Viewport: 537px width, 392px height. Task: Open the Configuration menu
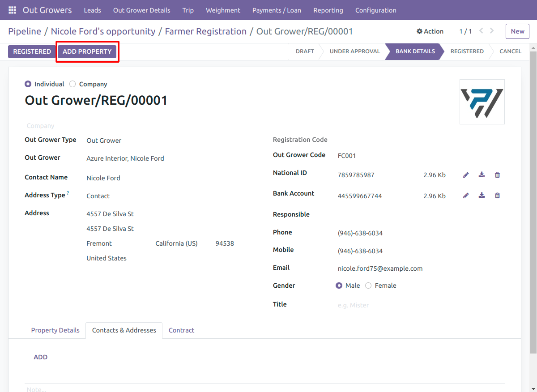pyautogui.click(x=375, y=10)
